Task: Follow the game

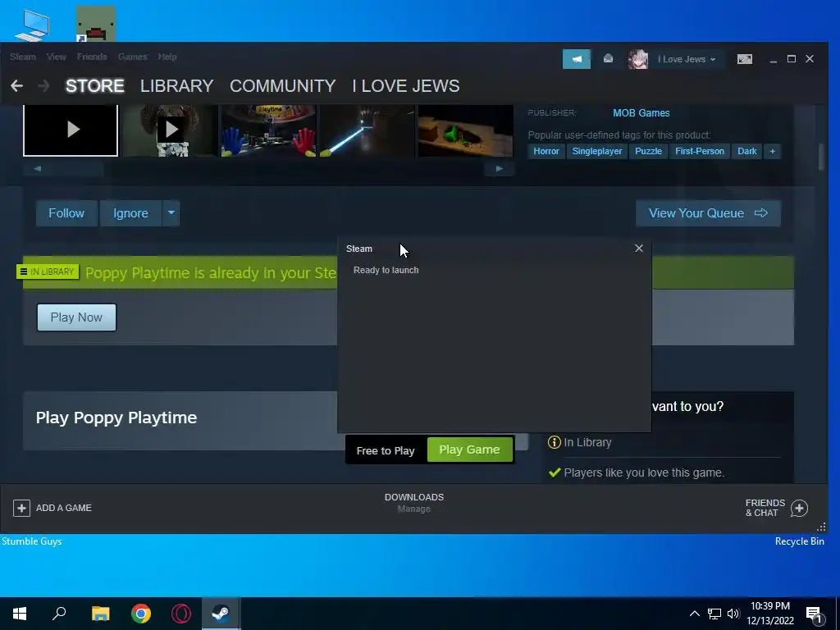Action: coord(66,213)
